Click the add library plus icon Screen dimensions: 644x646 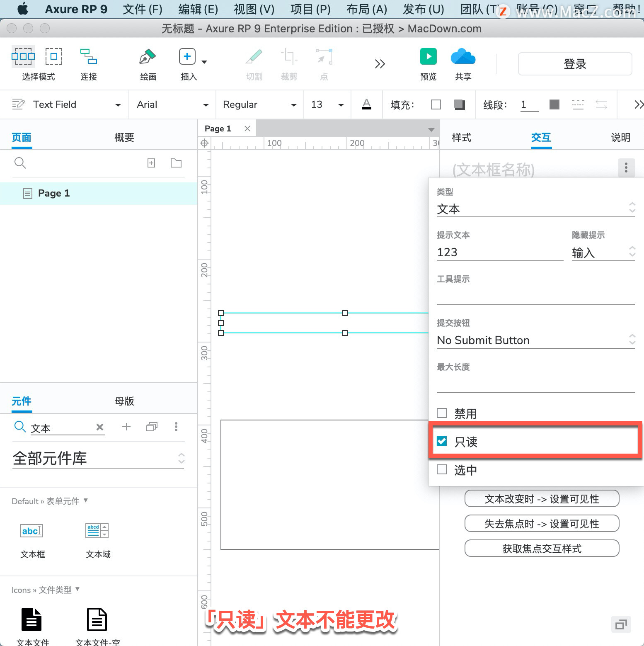pyautogui.click(x=126, y=427)
